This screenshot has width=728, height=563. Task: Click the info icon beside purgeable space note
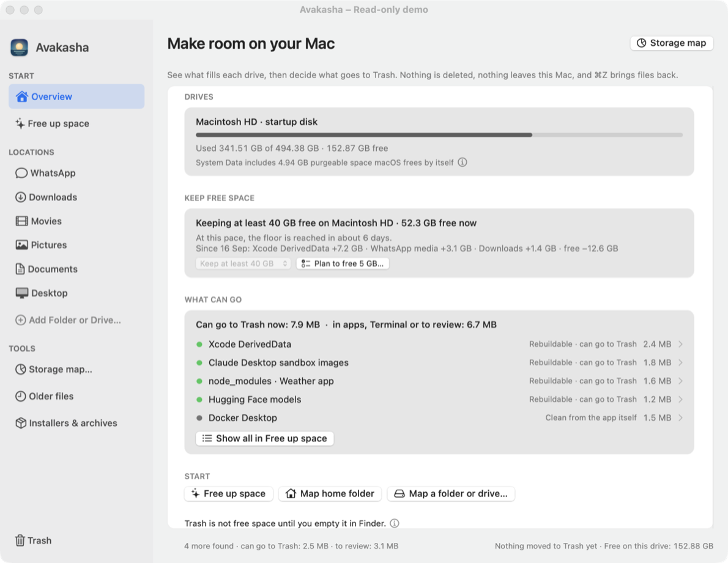[462, 163]
